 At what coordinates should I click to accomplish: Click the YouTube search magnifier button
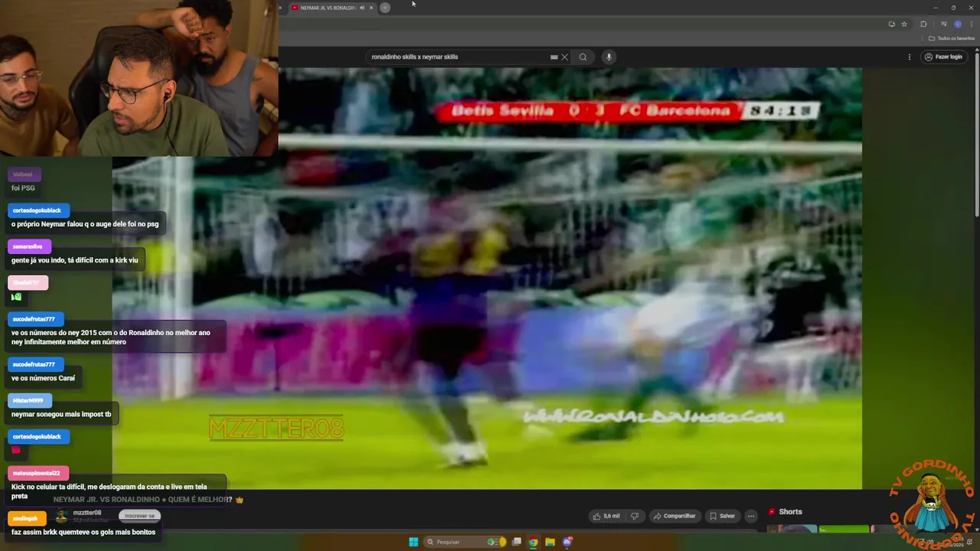(x=583, y=57)
